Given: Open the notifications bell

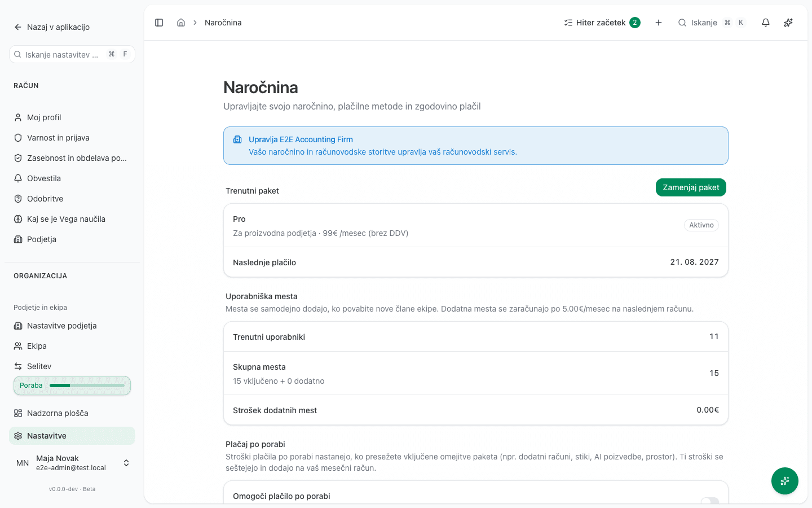Looking at the screenshot, I should coord(766,23).
